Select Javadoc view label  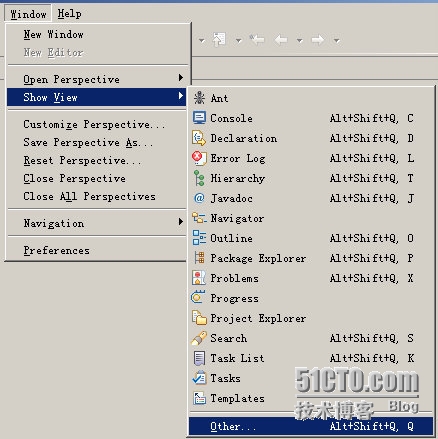231,198
